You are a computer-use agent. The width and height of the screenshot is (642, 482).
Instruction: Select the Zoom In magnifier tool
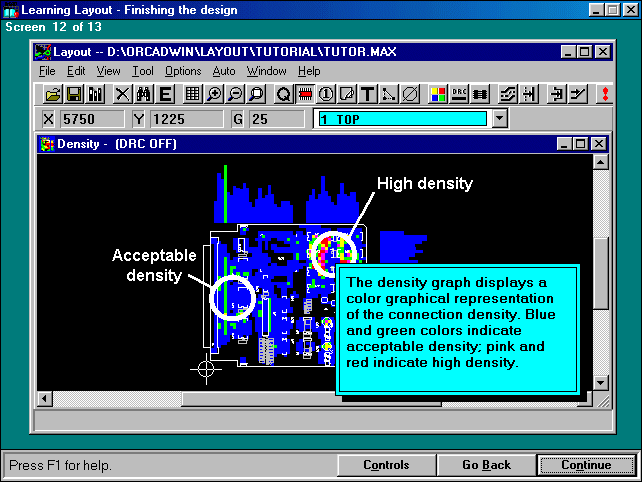click(214, 94)
